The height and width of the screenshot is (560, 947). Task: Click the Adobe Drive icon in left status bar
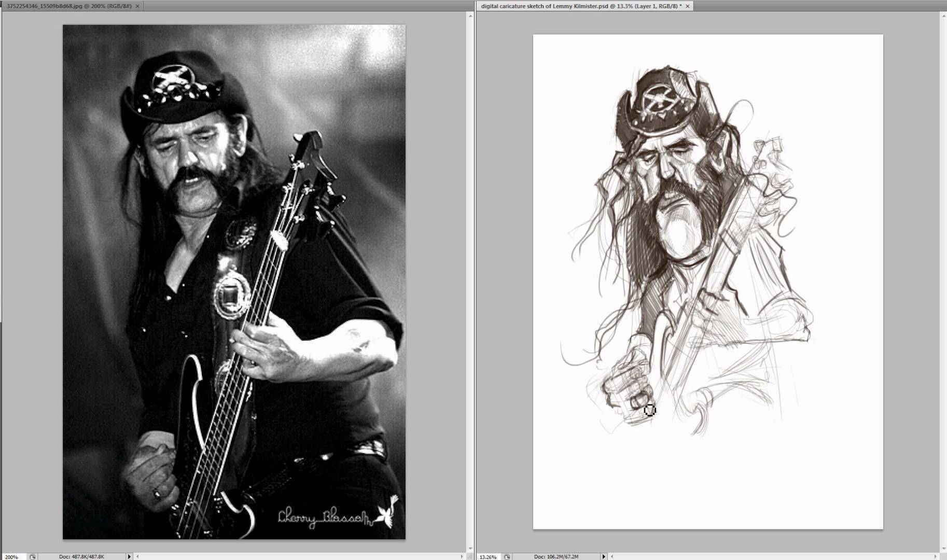[x=32, y=556]
